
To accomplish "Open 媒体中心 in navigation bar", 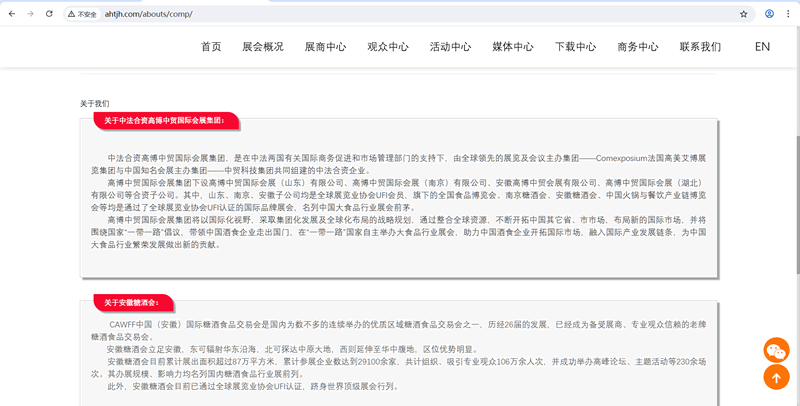I will click(x=513, y=47).
